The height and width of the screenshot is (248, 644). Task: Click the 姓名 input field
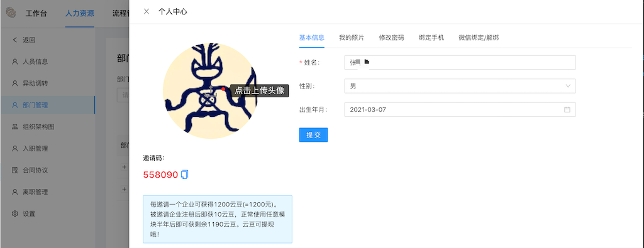click(460, 62)
